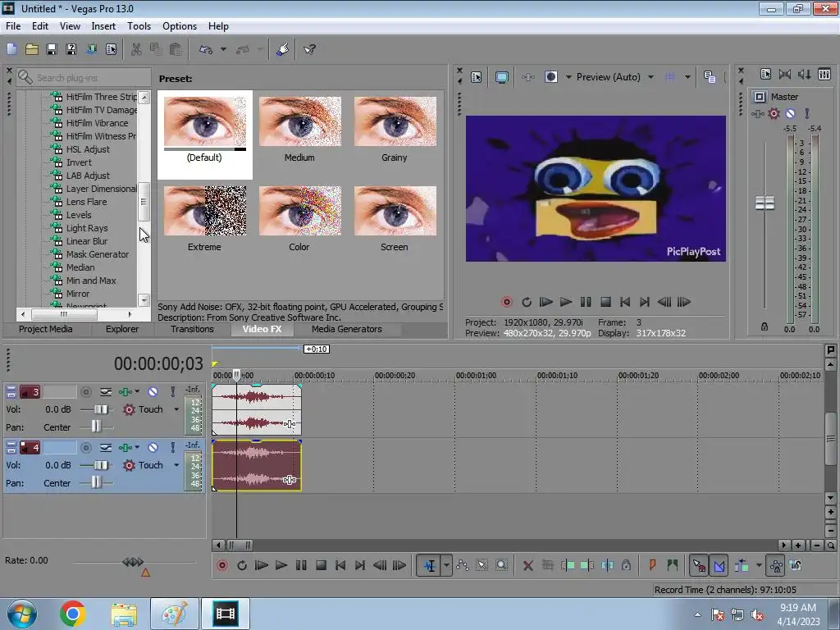Copy snapshot to clipboard icon in preview
The height and width of the screenshot is (630, 840).
tap(710, 77)
